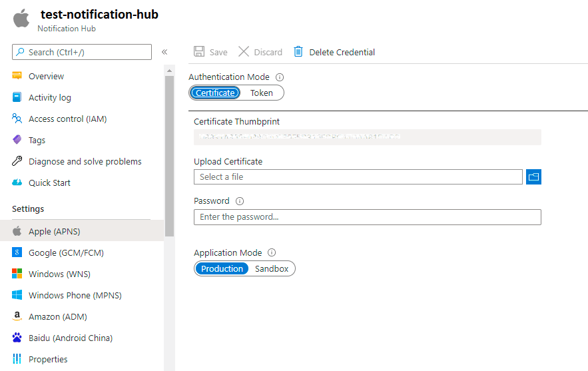This screenshot has width=588, height=371.
Task: Select Certificate authentication mode
Action: (x=215, y=93)
